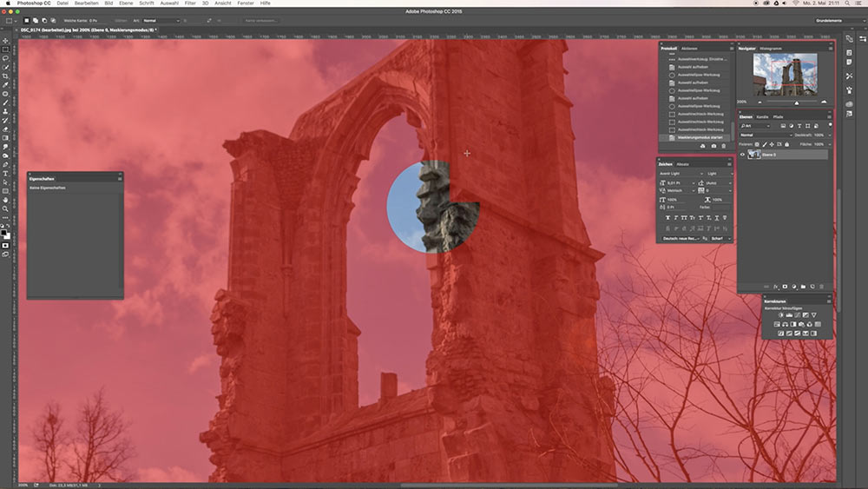Click the Farbe text color swatch

pyautogui.click(x=720, y=207)
